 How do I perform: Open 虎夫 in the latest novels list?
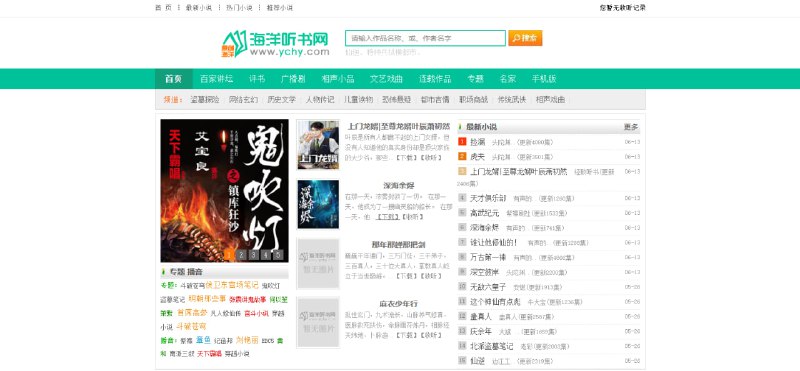tap(478, 157)
